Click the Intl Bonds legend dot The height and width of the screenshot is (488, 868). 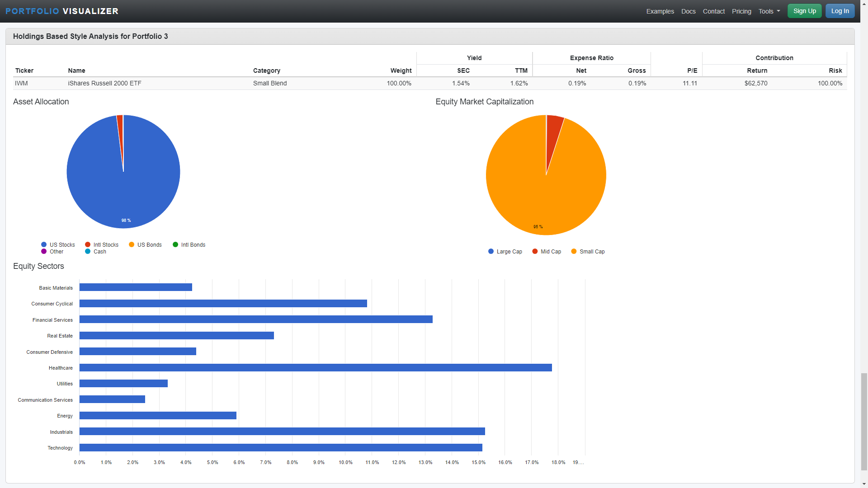pos(175,244)
